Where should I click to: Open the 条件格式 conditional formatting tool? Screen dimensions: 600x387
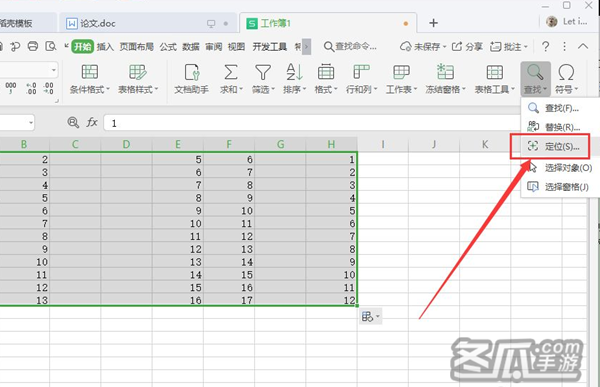coord(90,79)
